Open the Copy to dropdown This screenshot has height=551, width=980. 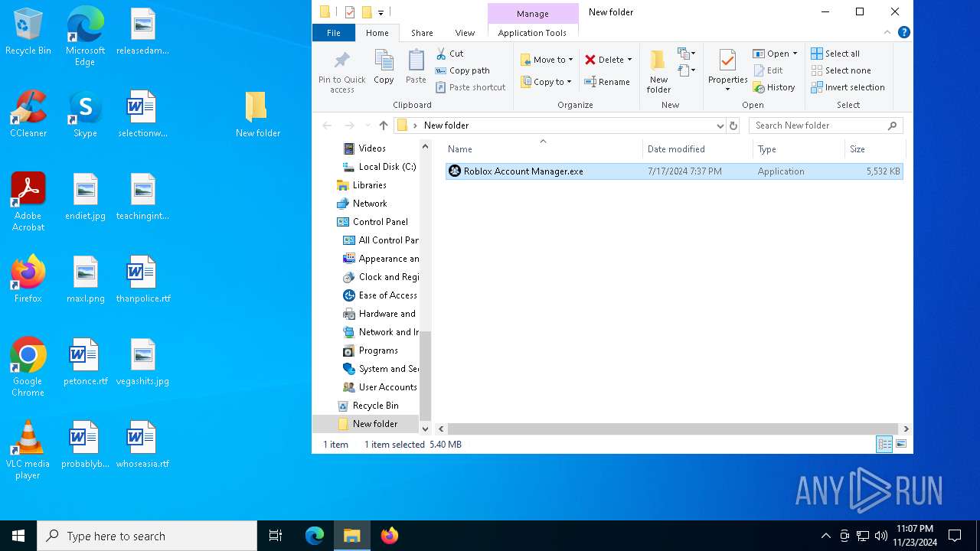546,82
